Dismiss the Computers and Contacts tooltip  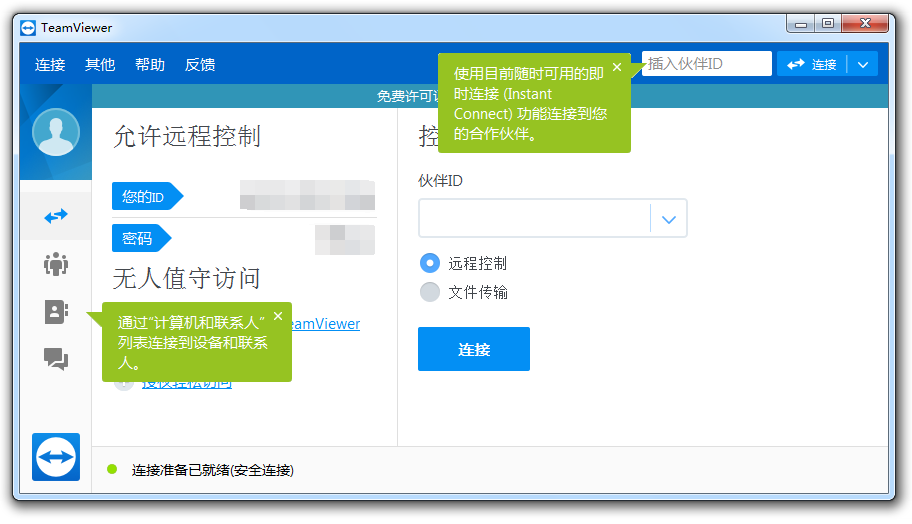278,316
